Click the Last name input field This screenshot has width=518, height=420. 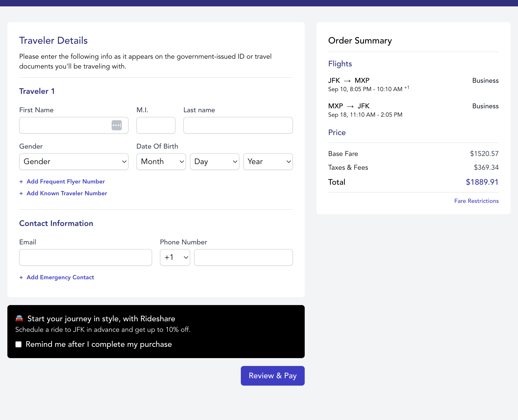[238, 125]
